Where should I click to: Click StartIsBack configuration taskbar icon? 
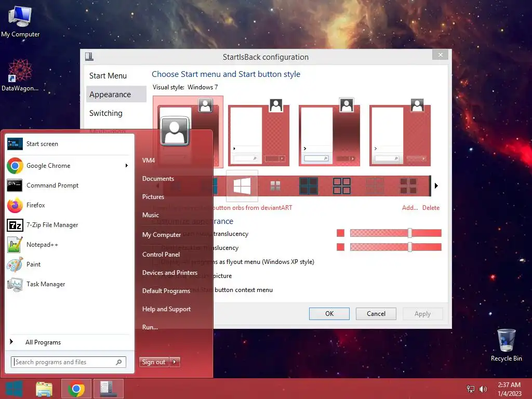click(109, 389)
